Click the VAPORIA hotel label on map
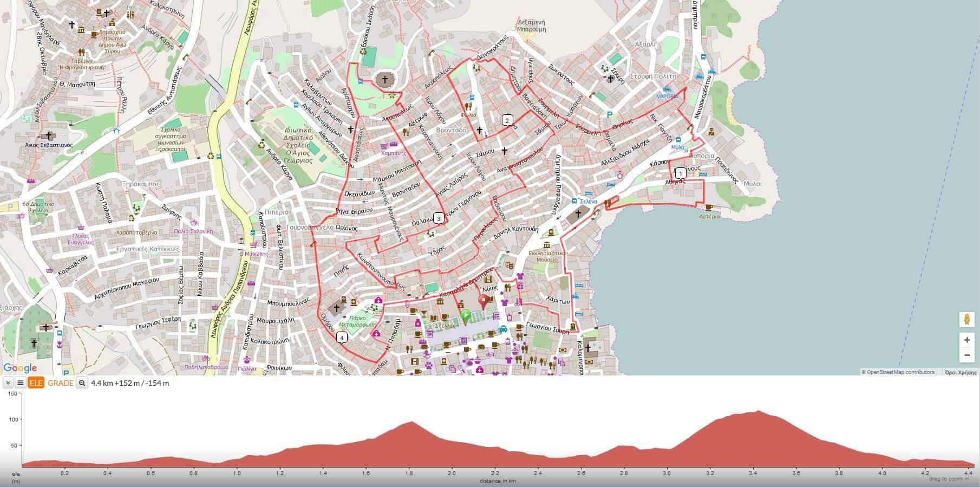Viewport: 980px width, 487px height. 667,96
